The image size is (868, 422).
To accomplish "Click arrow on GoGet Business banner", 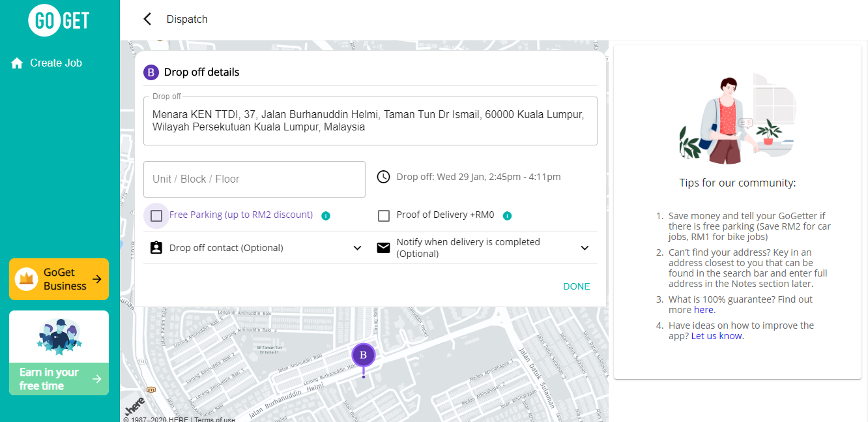I will coord(97,279).
